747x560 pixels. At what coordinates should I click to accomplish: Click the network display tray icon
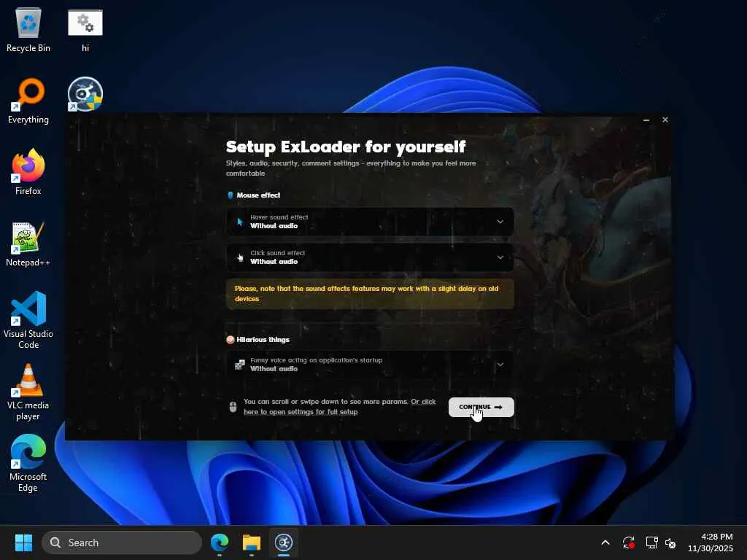(651, 542)
